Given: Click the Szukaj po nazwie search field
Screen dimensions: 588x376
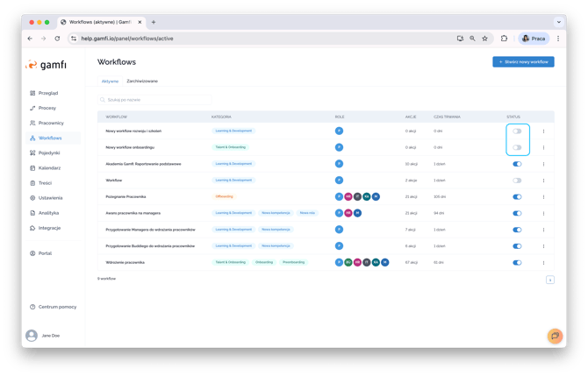Looking at the screenshot, I should [x=154, y=100].
